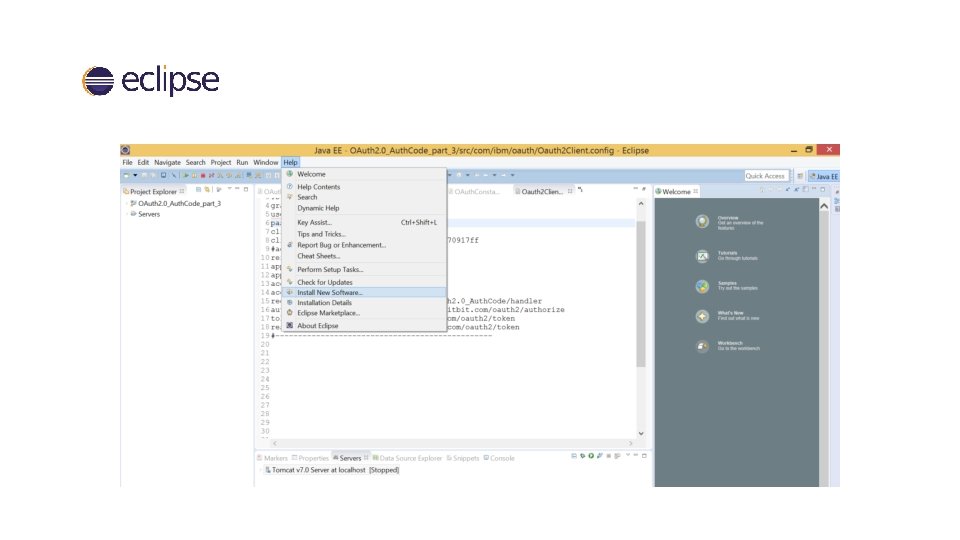
Task: Open the Properties tab
Action: tap(310, 458)
